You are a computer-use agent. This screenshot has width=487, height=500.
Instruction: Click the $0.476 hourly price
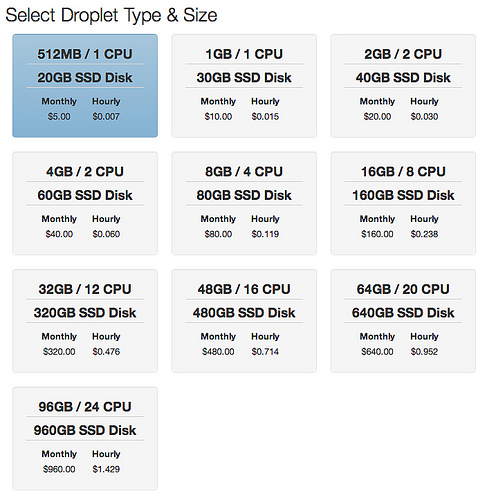106,352
